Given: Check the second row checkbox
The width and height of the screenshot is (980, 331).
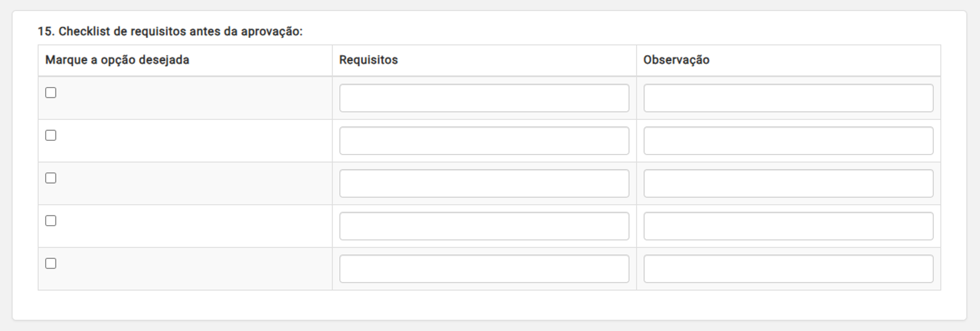Looking at the screenshot, I should [x=51, y=136].
